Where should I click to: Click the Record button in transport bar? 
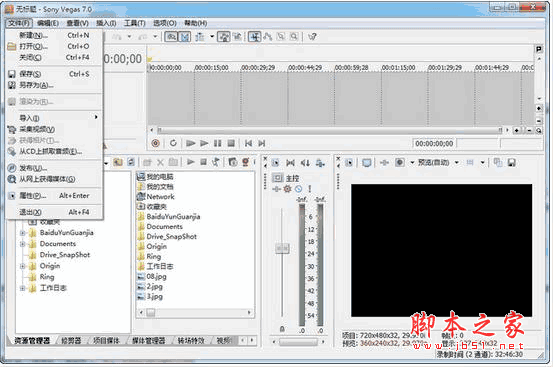click(x=156, y=143)
